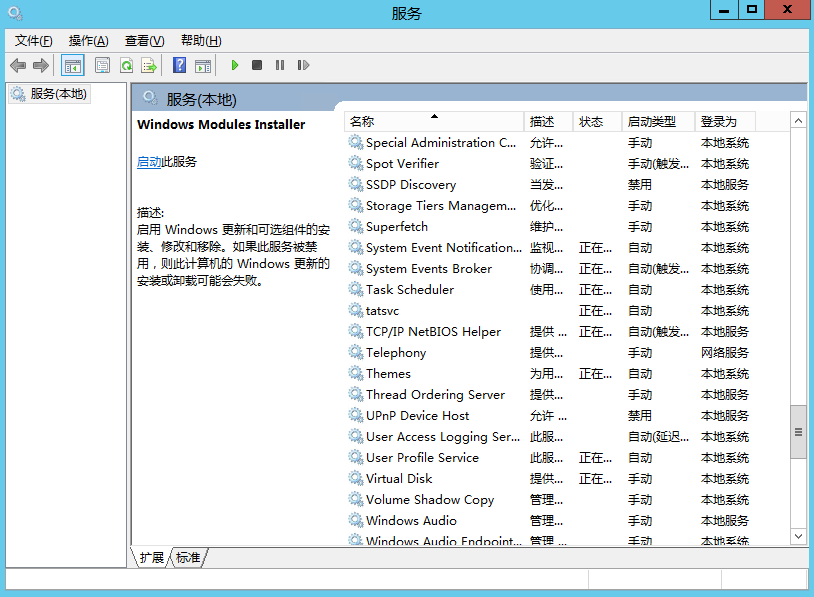
Task: Sort services by the 名称 column header
Action: click(434, 121)
